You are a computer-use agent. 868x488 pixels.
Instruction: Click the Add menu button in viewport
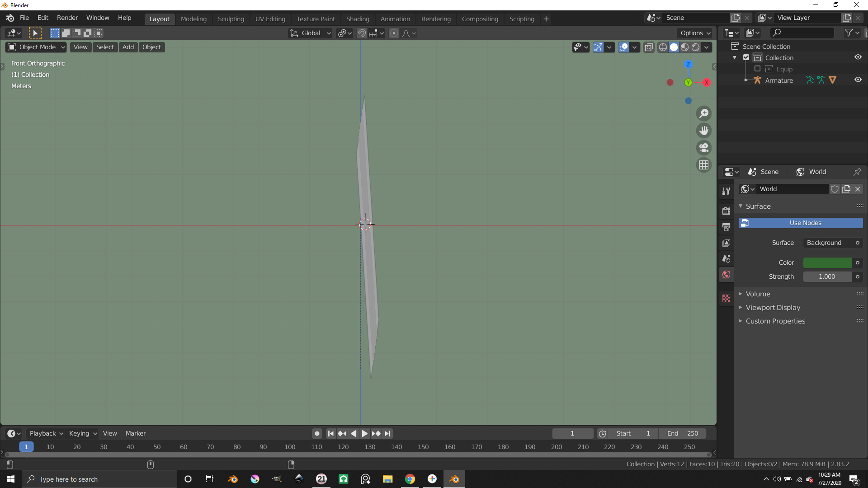pyautogui.click(x=128, y=47)
